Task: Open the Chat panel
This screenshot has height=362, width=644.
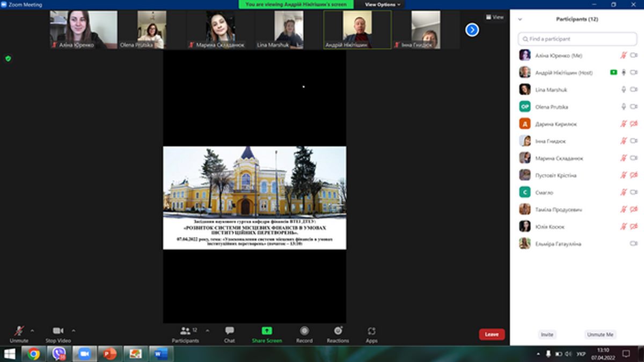Action: pyautogui.click(x=229, y=331)
